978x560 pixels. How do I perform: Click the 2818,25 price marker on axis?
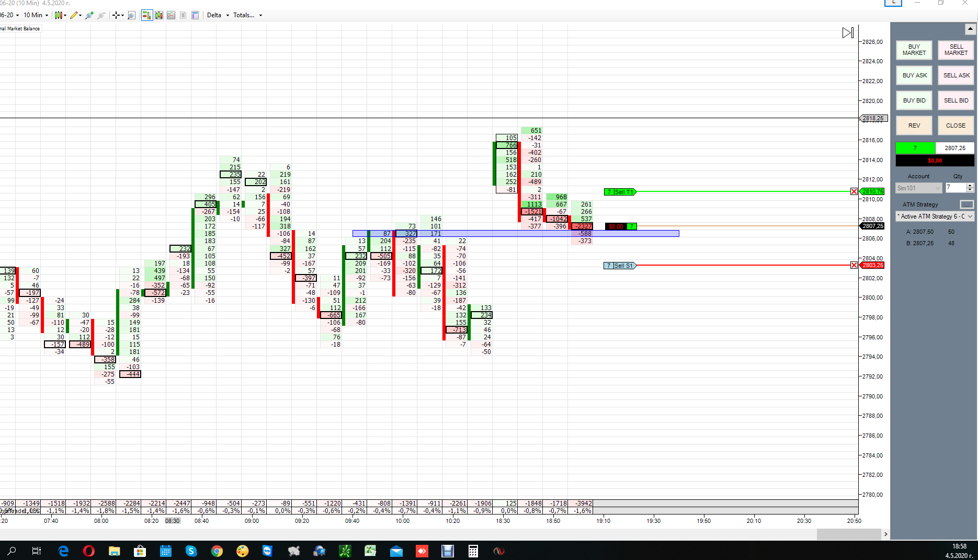point(873,119)
